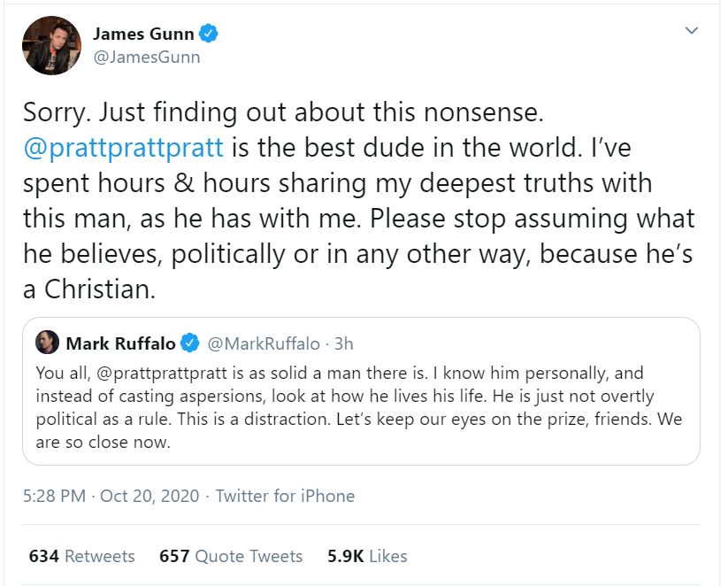The width and height of the screenshot is (728, 586).
Task: Click Mark Ruffalo's small avatar
Action: [x=48, y=343]
